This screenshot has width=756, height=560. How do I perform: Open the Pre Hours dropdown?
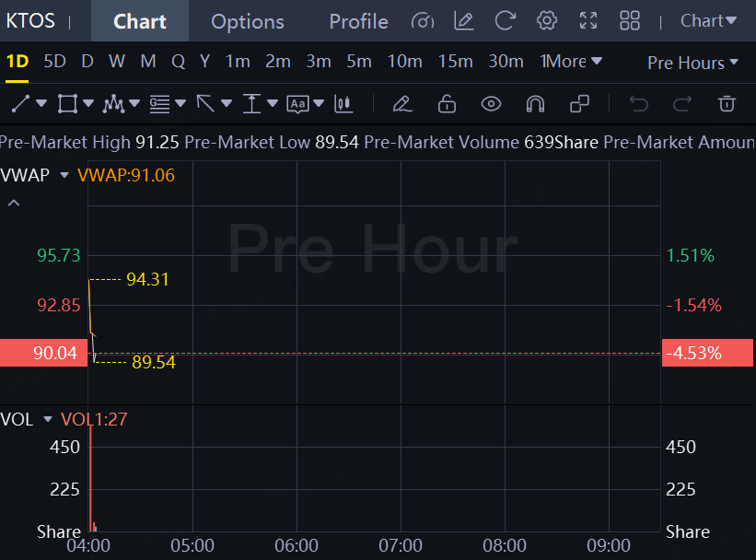pos(692,63)
